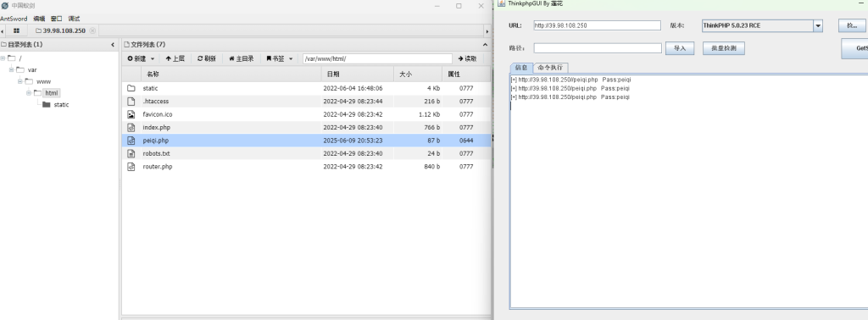Go to the home directory with 主目录
868x320 pixels.
242,58
